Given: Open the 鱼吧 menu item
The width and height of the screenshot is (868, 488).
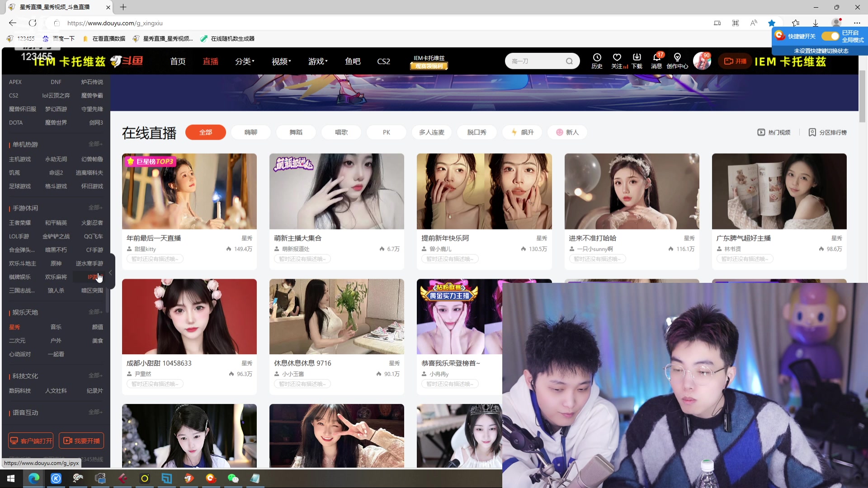Looking at the screenshot, I should tap(353, 61).
